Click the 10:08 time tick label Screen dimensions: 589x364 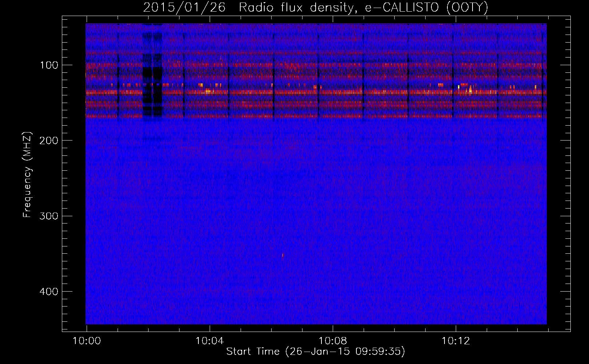tap(333, 341)
